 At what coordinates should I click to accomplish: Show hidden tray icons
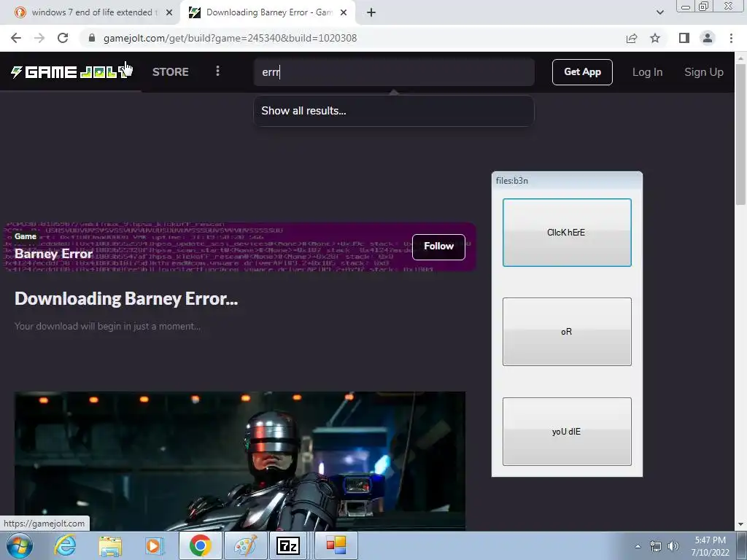638,546
